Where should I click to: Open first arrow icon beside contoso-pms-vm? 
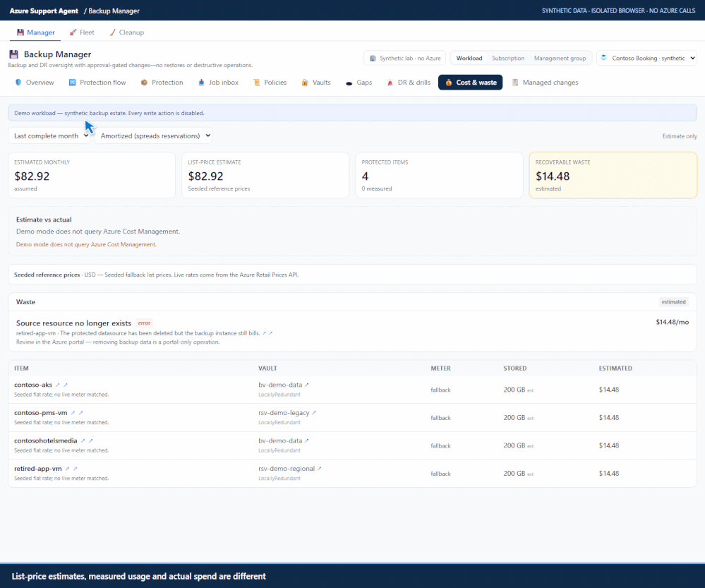point(73,412)
